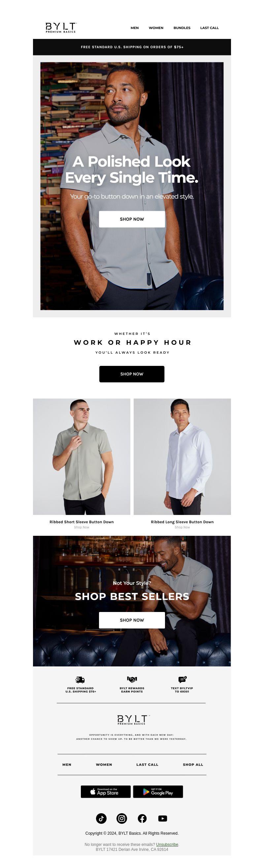264x868 pixels.
Task: Select WOMEN in the footer navigation
Action: [104, 764]
